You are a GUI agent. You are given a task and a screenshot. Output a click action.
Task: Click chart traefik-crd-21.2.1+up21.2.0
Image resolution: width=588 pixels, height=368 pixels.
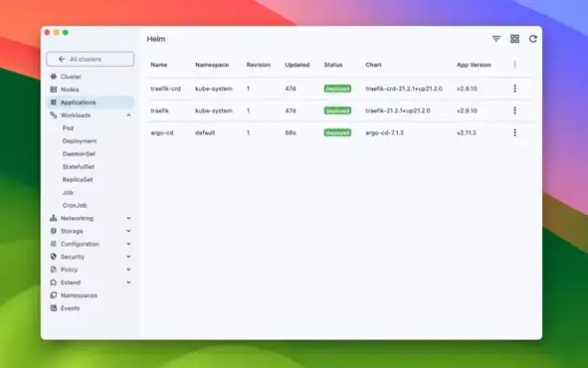(403, 88)
